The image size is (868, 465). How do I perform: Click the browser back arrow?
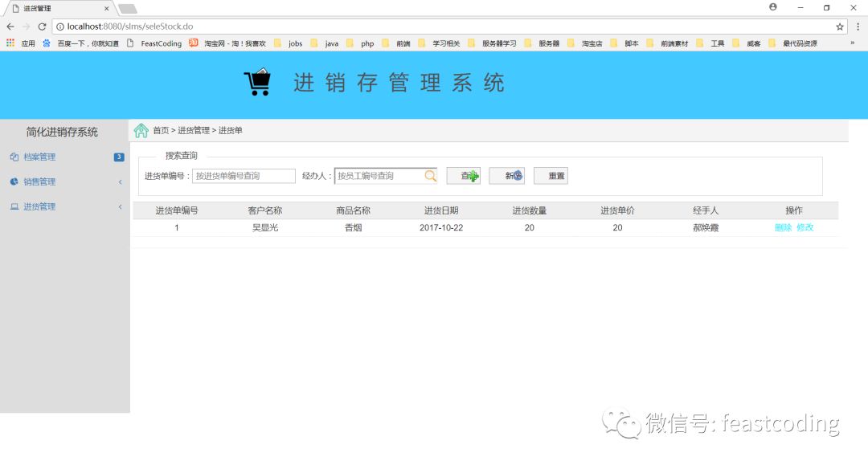(10, 27)
